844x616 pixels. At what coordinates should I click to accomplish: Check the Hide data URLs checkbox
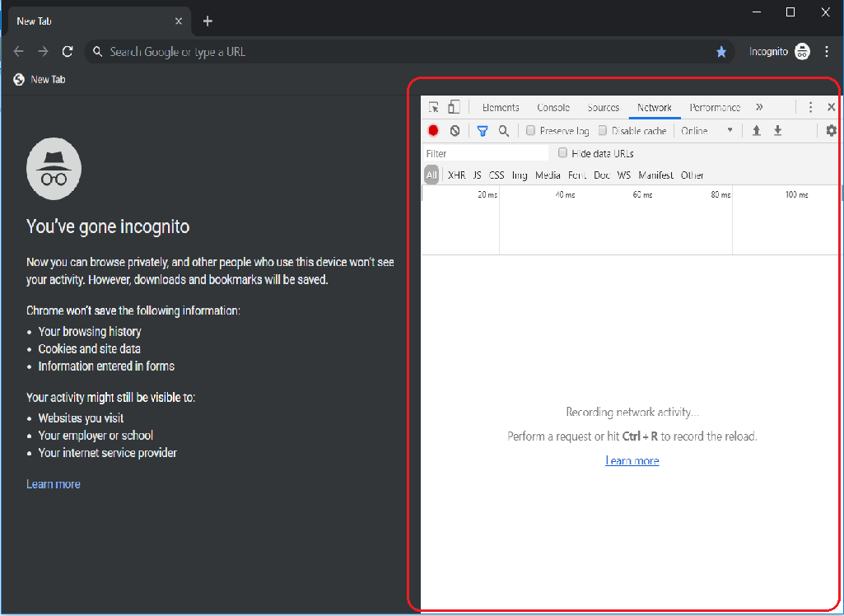pyautogui.click(x=562, y=153)
